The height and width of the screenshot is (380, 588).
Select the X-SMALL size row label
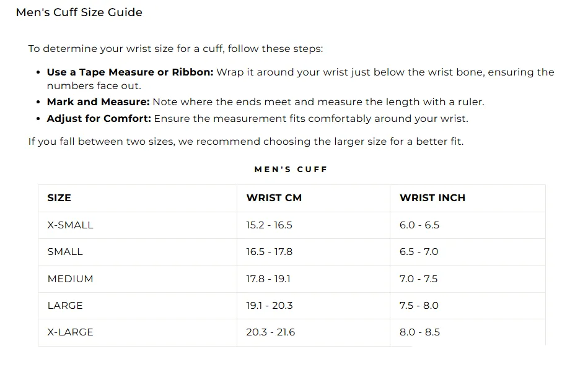click(x=70, y=225)
